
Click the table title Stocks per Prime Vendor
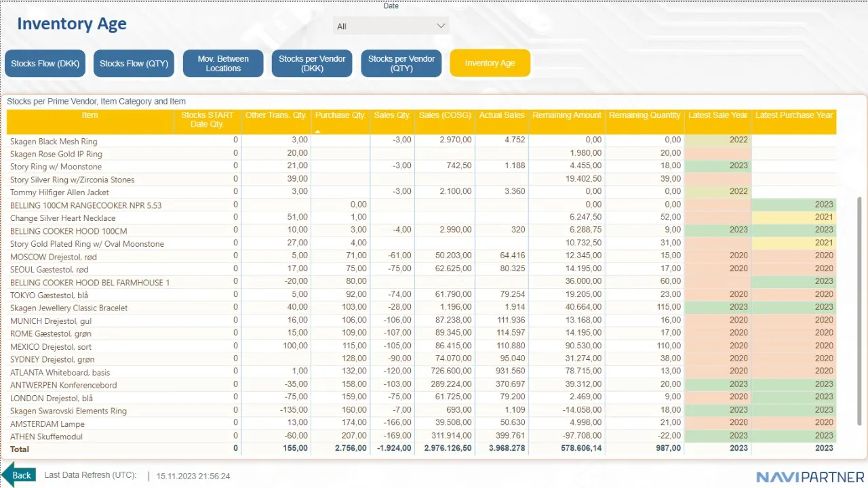(x=96, y=102)
